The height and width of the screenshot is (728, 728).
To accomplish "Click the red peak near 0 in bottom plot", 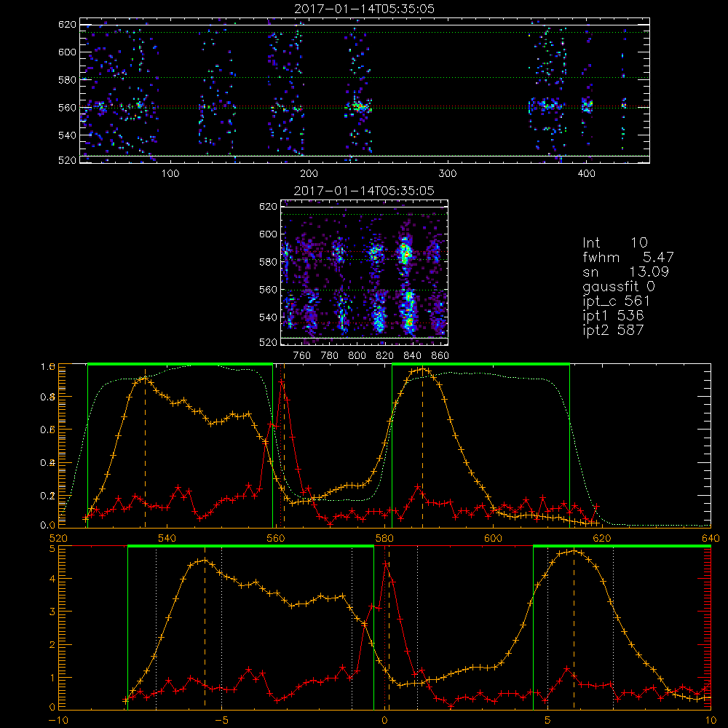I will coord(385,563).
